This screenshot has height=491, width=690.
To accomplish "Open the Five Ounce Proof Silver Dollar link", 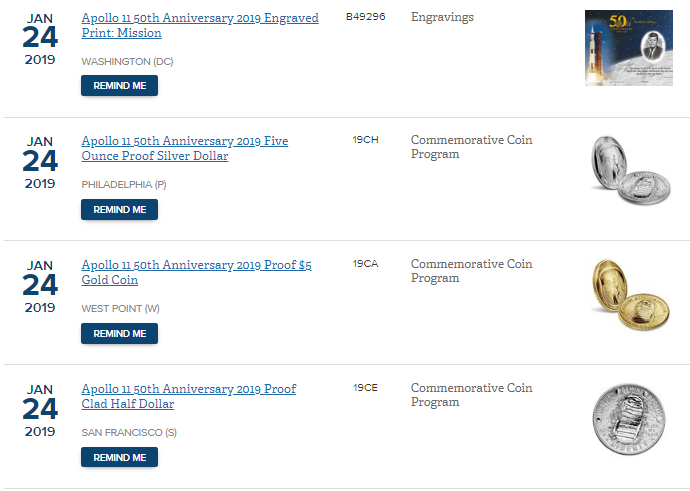I will [185, 148].
